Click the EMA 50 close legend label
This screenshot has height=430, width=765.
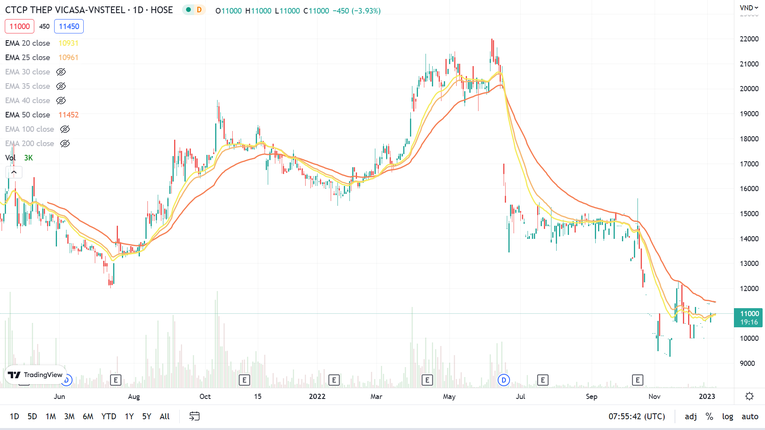28,115
